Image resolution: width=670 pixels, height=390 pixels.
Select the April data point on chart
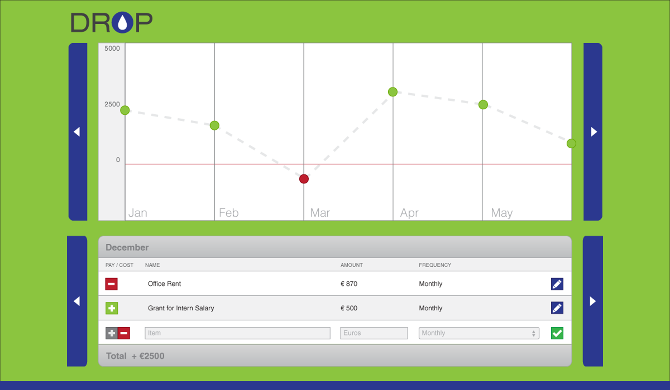pyautogui.click(x=393, y=91)
